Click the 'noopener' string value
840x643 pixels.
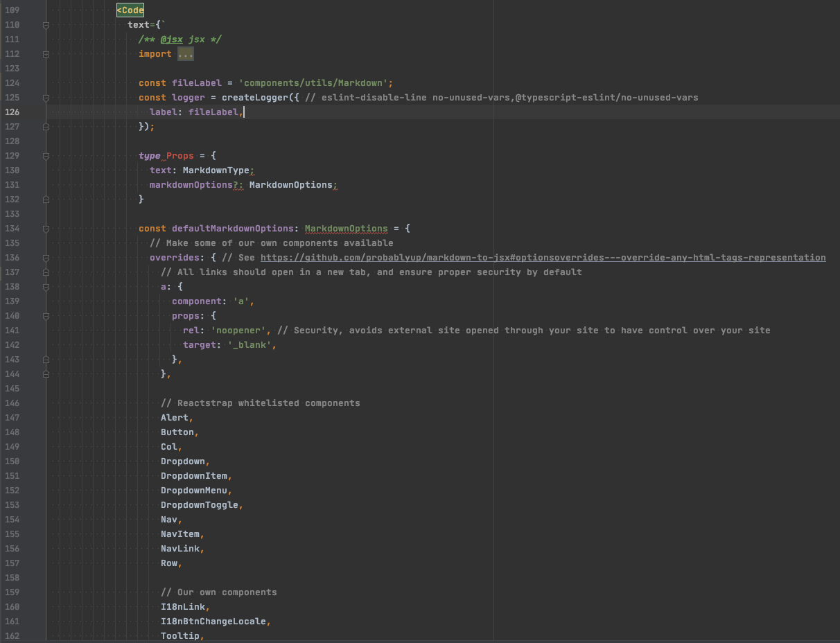[237, 330]
